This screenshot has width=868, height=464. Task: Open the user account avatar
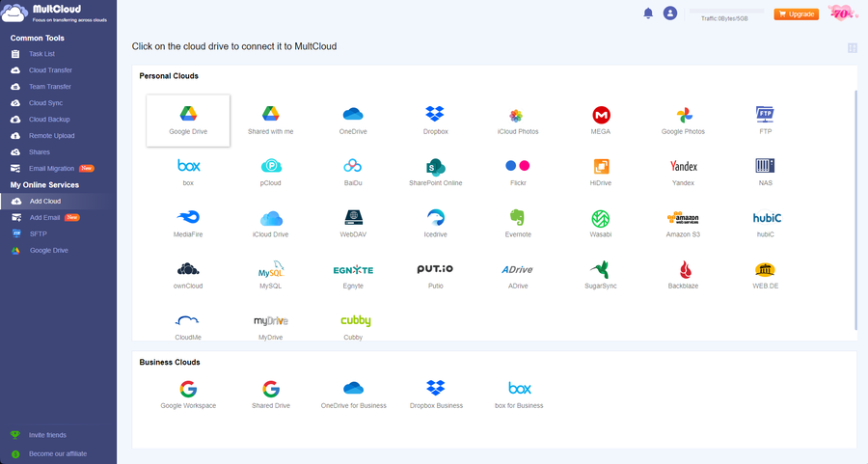pyautogui.click(x=670, y=14)
